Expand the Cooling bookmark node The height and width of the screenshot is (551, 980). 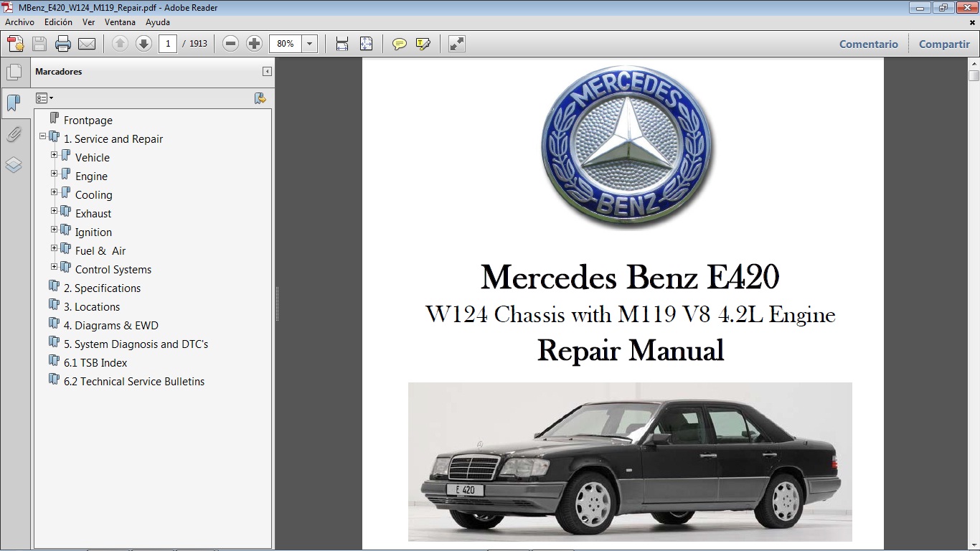(55, 192)
